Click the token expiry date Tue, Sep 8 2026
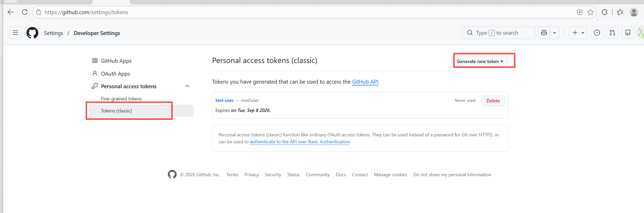Screen dimensions: 644x213 tap(254, 110)
